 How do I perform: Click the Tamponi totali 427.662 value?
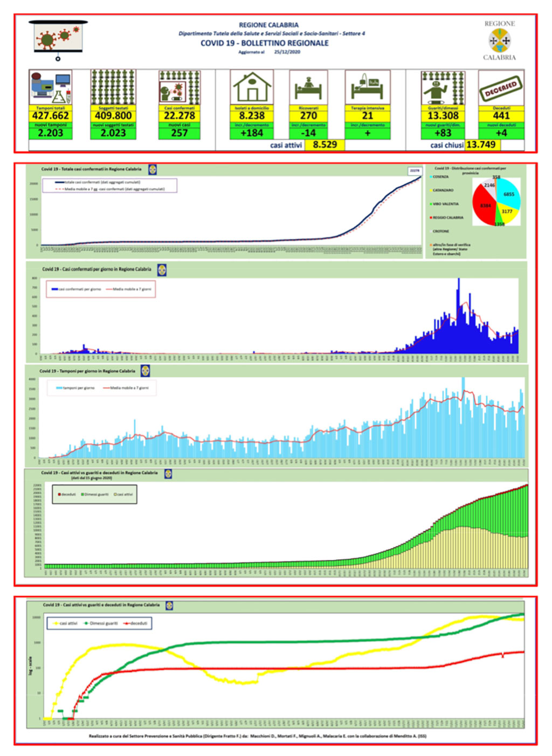tap(51, 116)
